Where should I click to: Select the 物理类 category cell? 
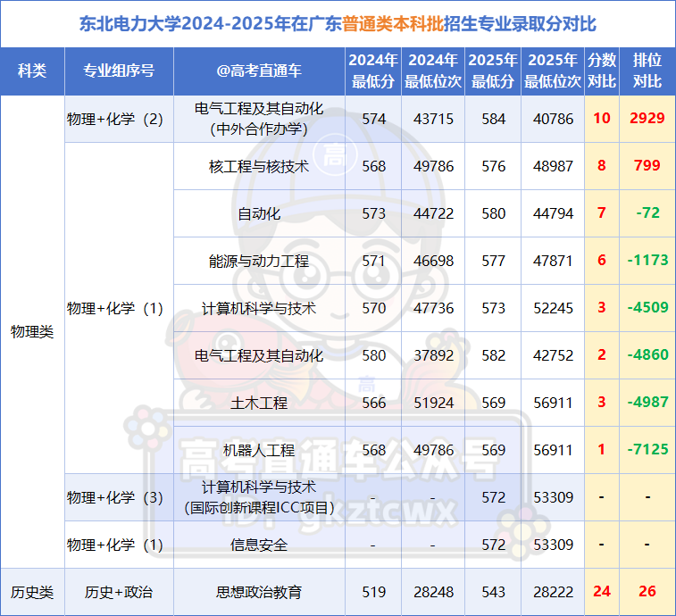[32, 332]
